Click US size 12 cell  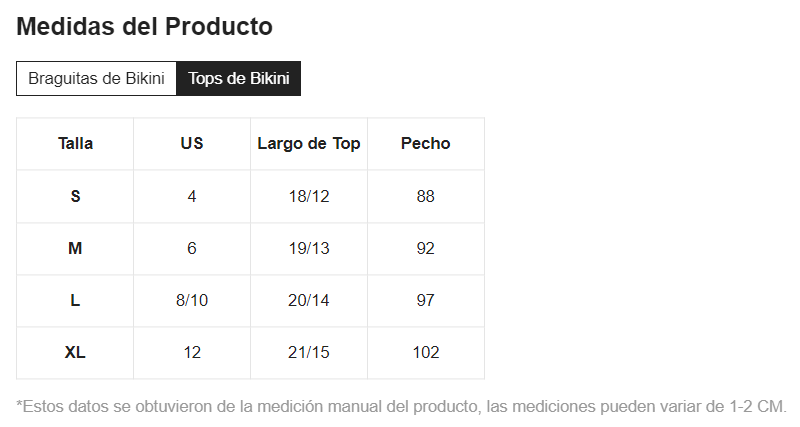pos(192,352)
